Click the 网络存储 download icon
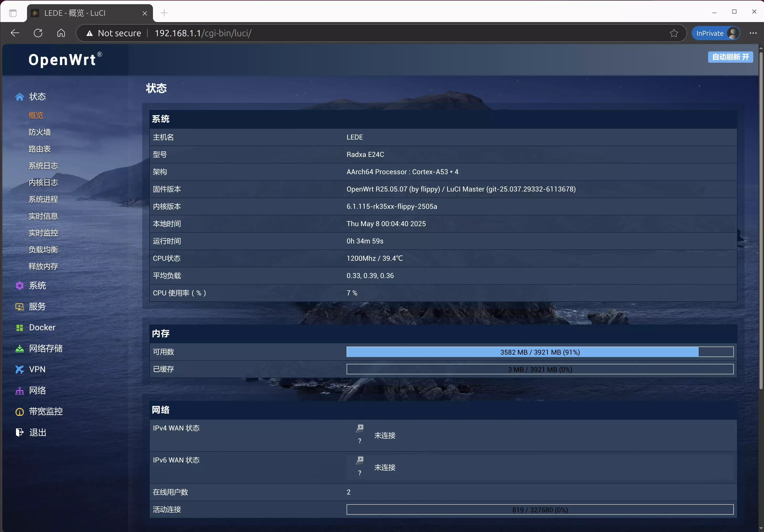This screenshot has width=764, height=532. pyautogui.click(x=20, y=349)
